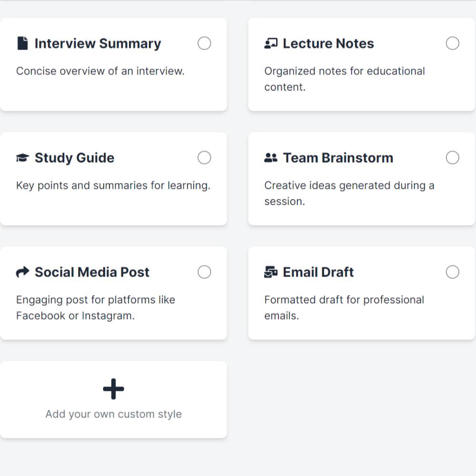Viewport: 476px width, 476px height.
Task: Click the Lecture Notes heading
Action: pos(328,43)
